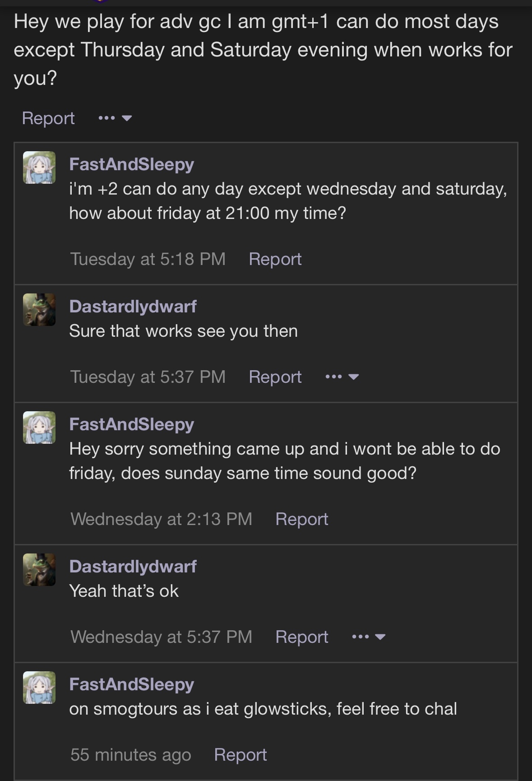Report FastAndSleepy's Tuesday 5:18 PM comment
The width and height of the screenshot is (532, 781).
click(x=275, y=259)
